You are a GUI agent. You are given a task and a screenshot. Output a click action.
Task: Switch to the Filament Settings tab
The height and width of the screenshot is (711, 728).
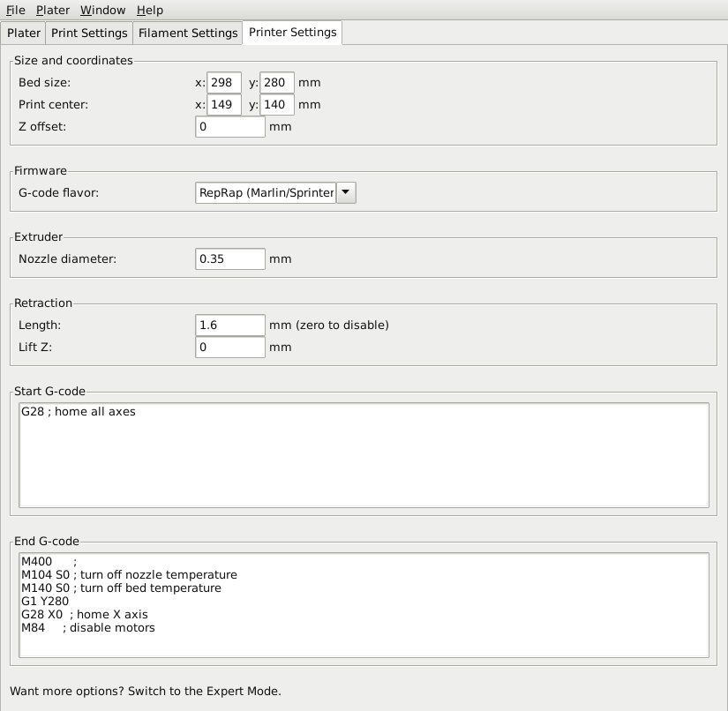(x=188, y=33)
